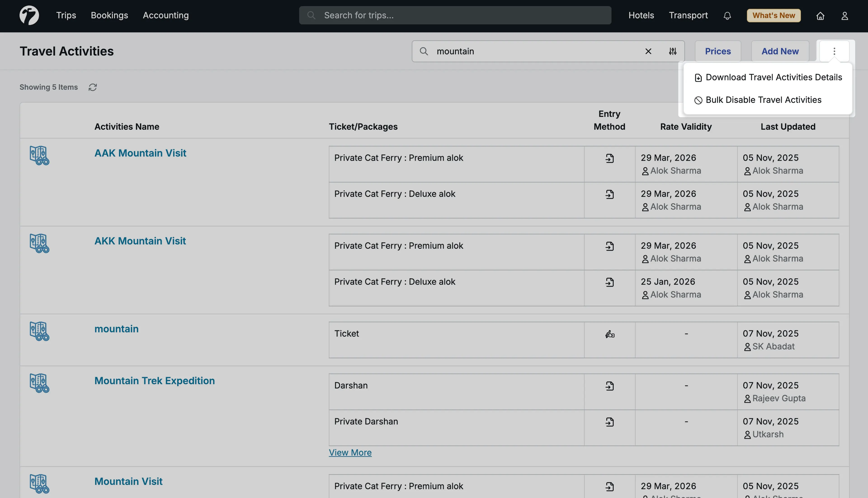Expand View More under Mountain Trek Expedition
The height and width of the screenshot is (498, 868).
click(350, 452)
